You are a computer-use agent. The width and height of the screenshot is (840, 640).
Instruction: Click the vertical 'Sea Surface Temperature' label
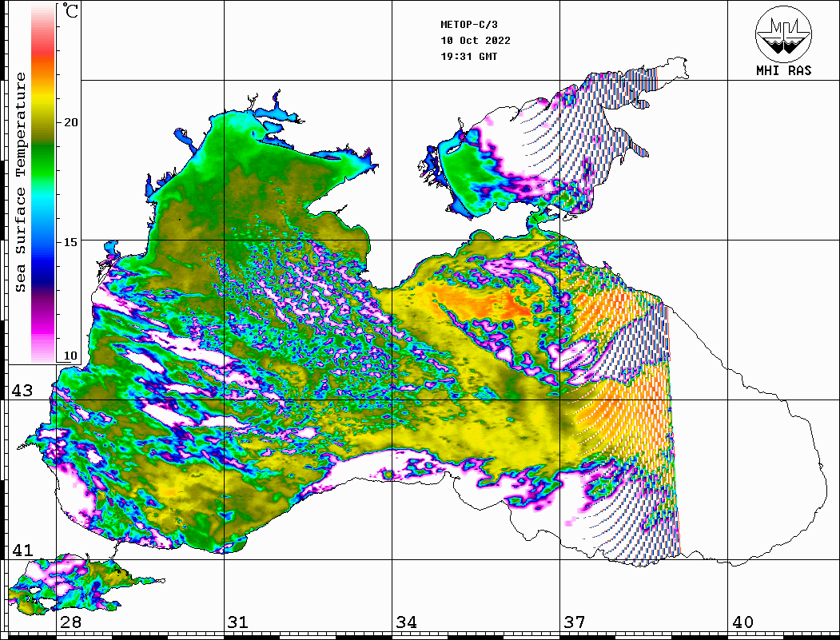pos(21,182)
